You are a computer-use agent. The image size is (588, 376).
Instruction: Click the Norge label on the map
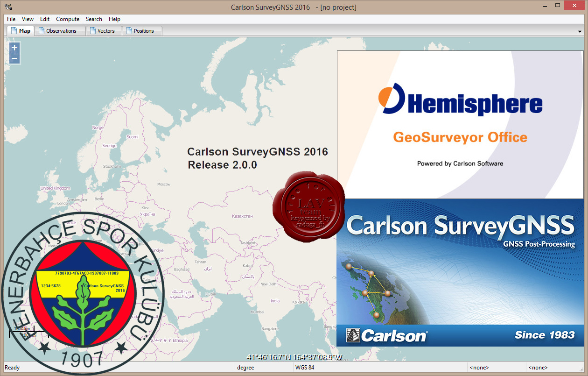(98, 128)
